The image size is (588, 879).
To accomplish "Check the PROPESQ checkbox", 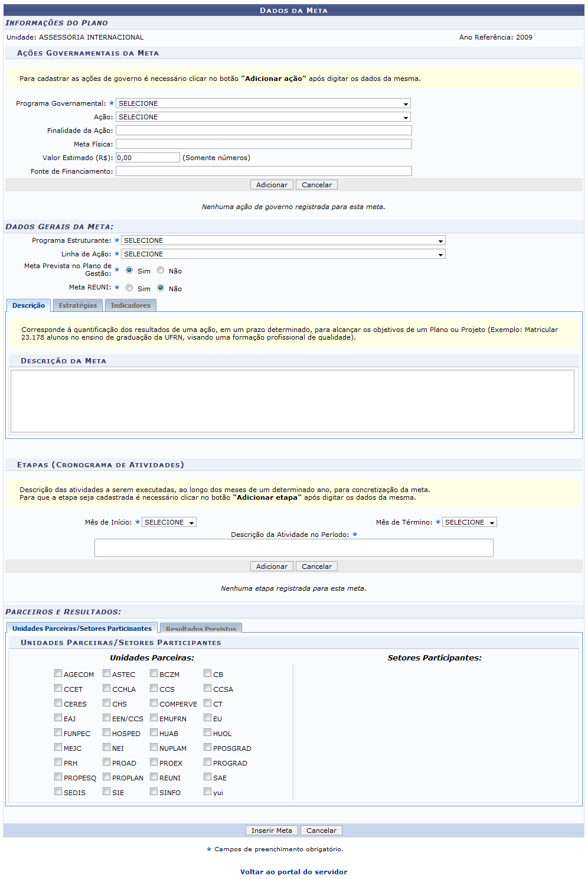I will point(58,776).
